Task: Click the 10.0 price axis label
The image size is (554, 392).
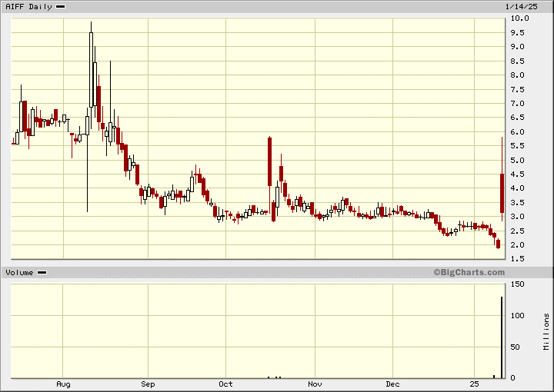Action: click(x=519, y=18)
